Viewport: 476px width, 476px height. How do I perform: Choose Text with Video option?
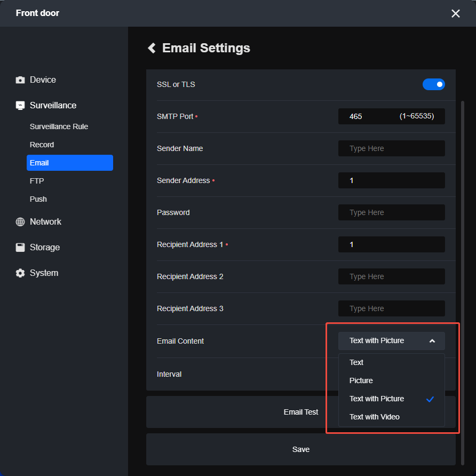click(391, 417)
